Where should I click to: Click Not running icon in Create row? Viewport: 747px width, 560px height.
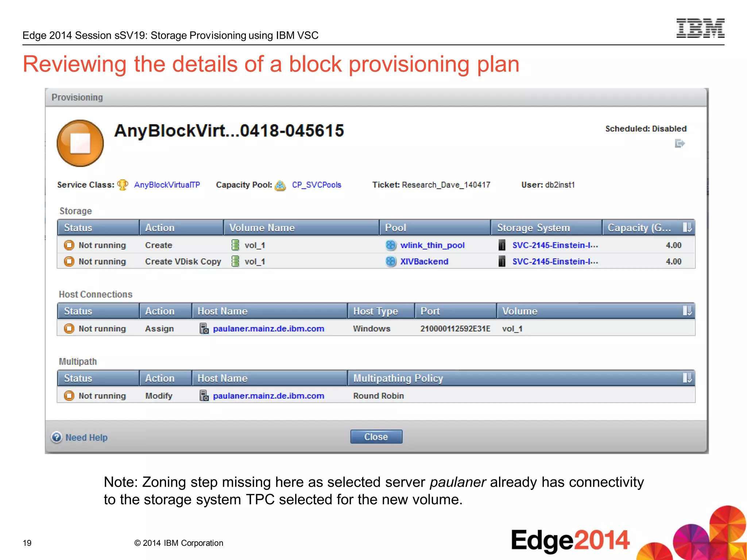69,245
